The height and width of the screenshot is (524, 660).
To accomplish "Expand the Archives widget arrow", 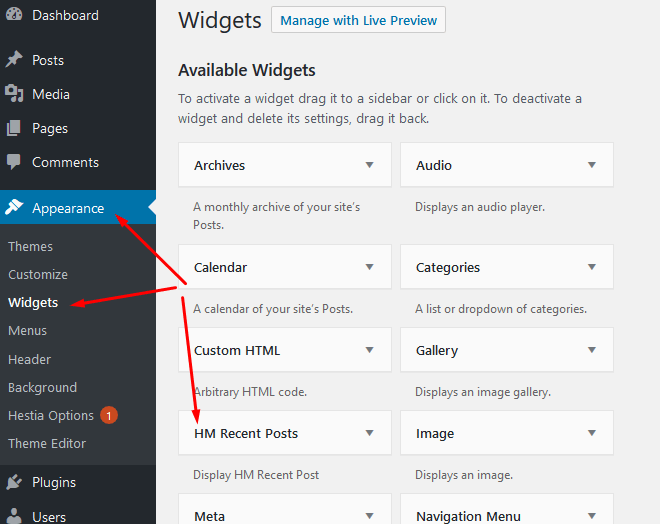I will 370,165.
